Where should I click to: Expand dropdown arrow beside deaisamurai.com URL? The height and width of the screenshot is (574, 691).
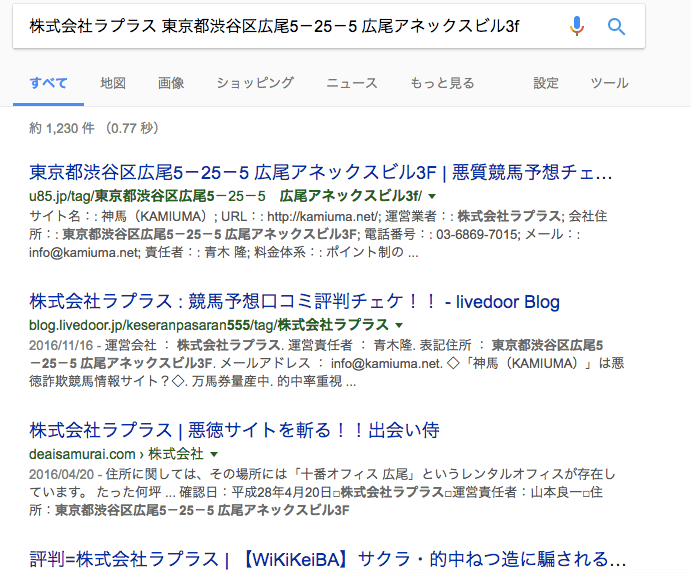(x=214, y=454)
